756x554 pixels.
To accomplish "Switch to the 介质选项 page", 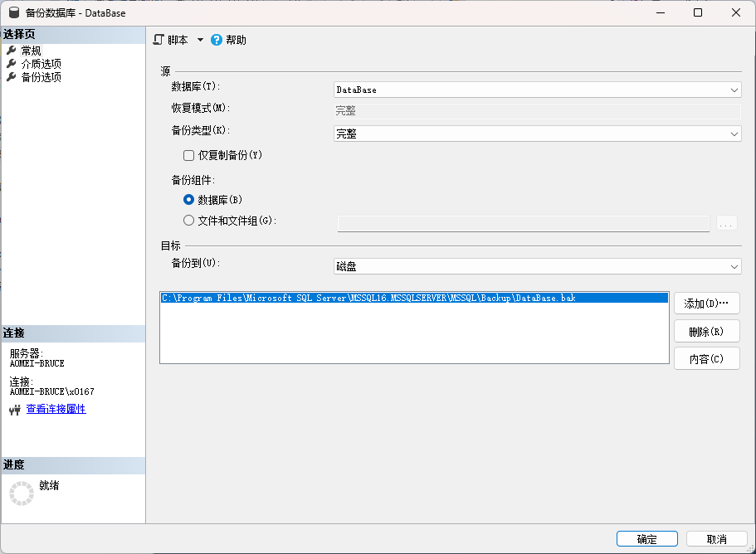I will click(41, 64).
